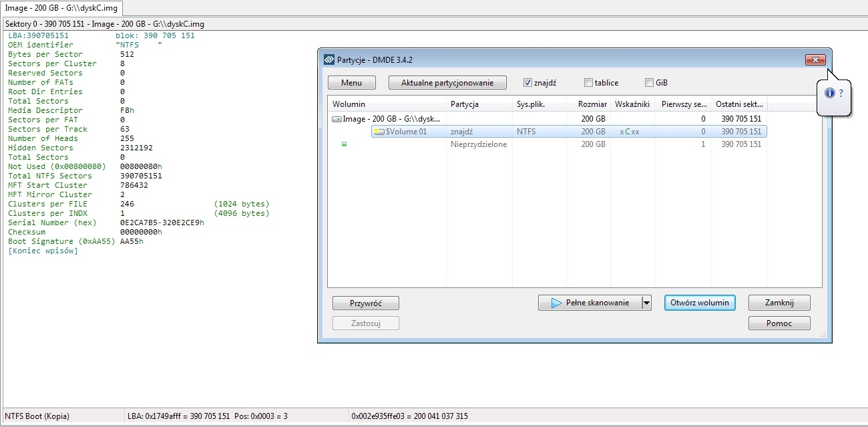Click the Number of Heads value 255
The height and width of the screenshot is (427, 868).
(x=127, y=138)
